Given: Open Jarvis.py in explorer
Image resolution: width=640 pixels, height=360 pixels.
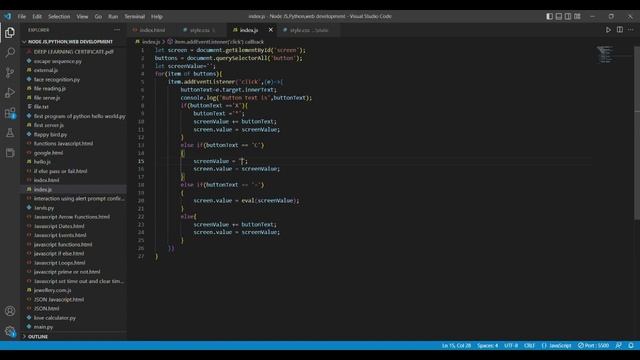Looking at the screenshot, I should point(44,208).
